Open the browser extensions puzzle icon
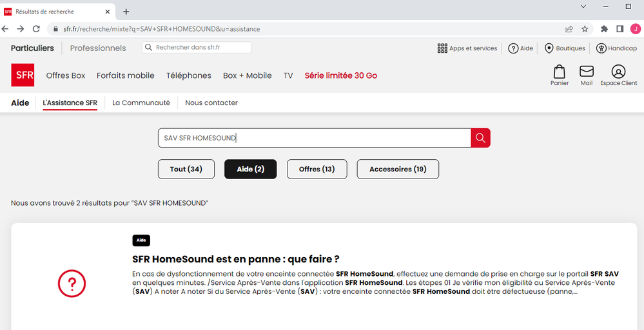The height and width of the screenshot is (330, 644). (604, 29)
